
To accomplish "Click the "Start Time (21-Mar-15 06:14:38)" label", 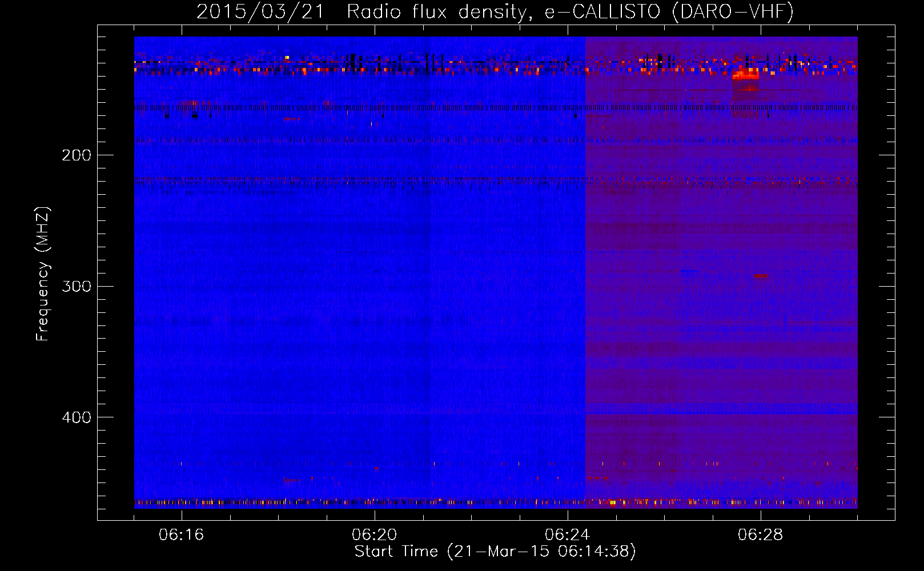I will pos(495,551).
